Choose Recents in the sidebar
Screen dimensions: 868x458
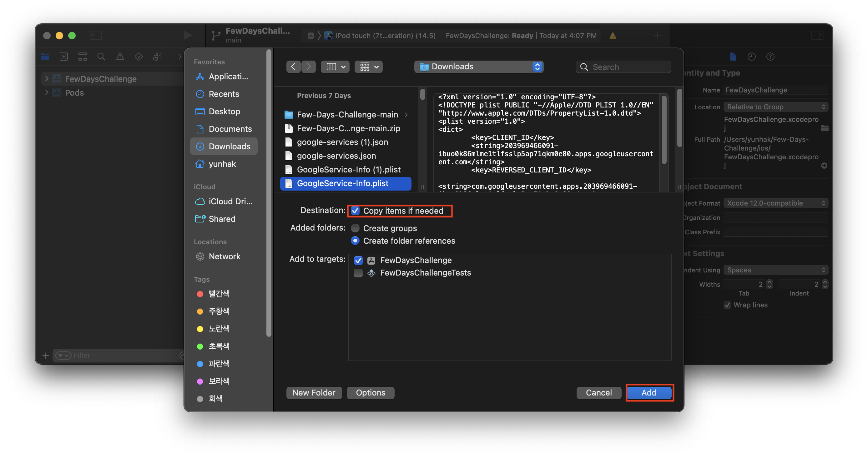224,94
